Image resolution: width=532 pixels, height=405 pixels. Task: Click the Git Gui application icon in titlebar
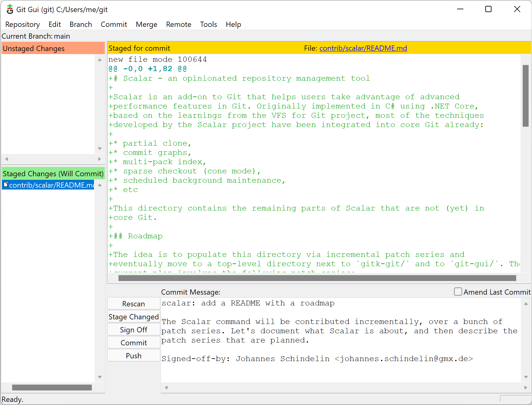pyautogui.click(x=10, y=9)
